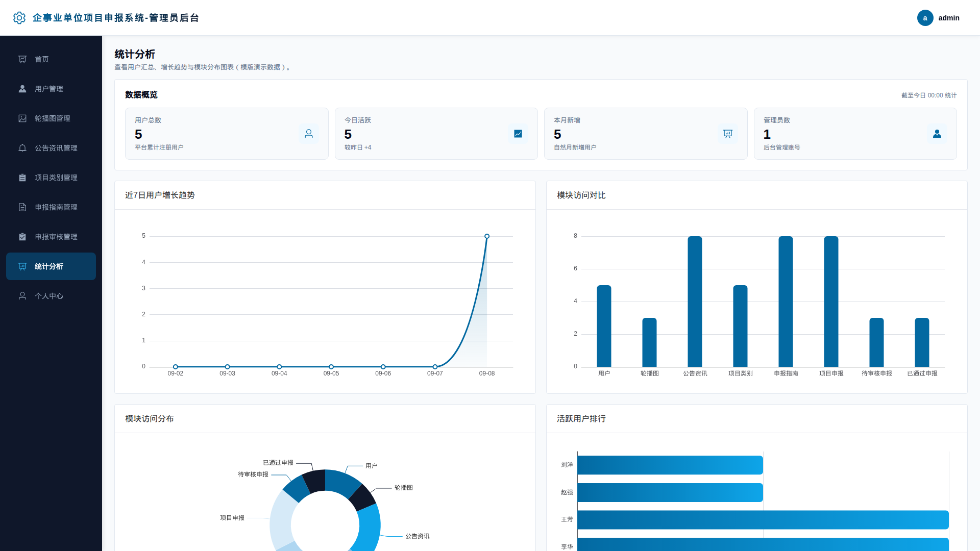Click the 09-05 data point on line chart
Screen dimensions: 980x551
click(331, 367)
